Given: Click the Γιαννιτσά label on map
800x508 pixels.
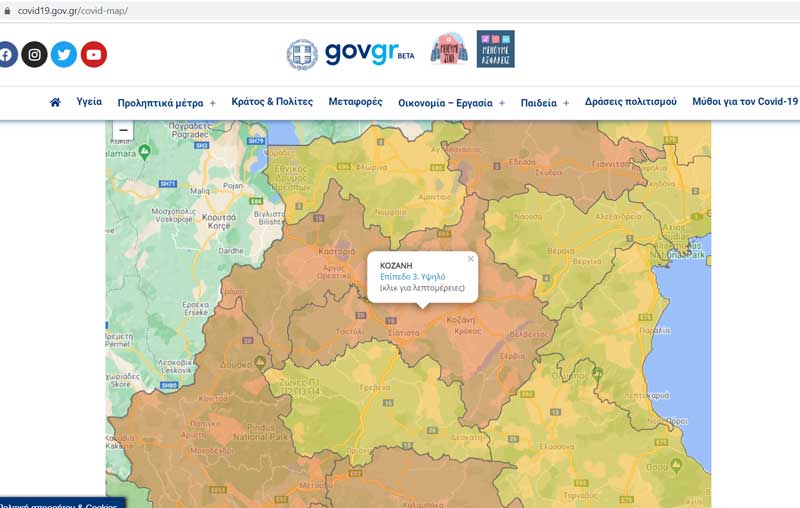Looking at the screenshot, I should click(x=611, y=164).
